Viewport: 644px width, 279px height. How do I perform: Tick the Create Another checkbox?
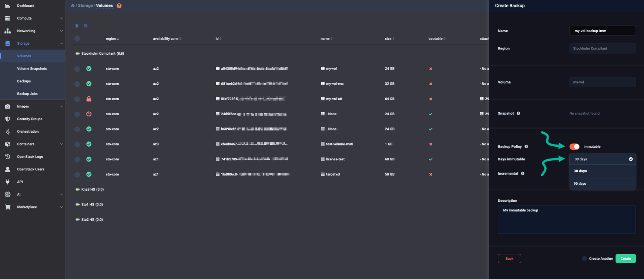[x=584, y=259]
